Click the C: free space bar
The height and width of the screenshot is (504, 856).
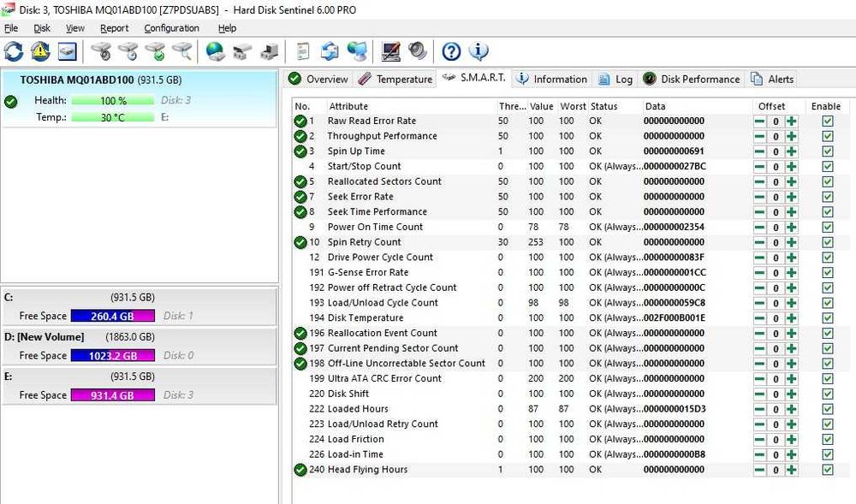click(x=112, y=316)
